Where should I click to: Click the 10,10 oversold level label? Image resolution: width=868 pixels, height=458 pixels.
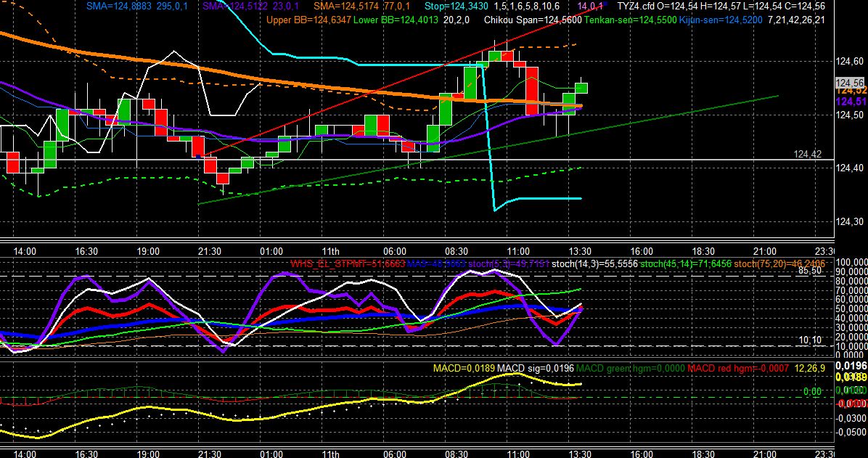point(810,340)
